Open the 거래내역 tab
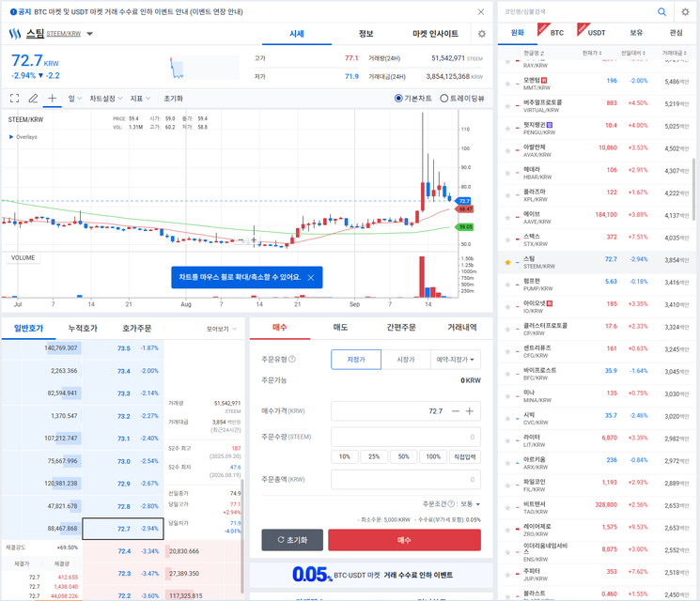The image size is (700, 601). (x=462, y=328)
